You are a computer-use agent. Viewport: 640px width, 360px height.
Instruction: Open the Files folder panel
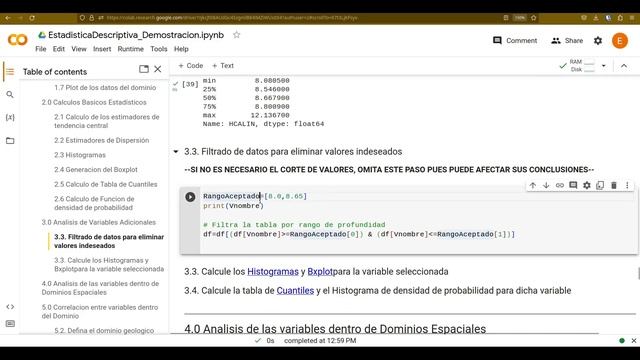click(x=10, y=141)
